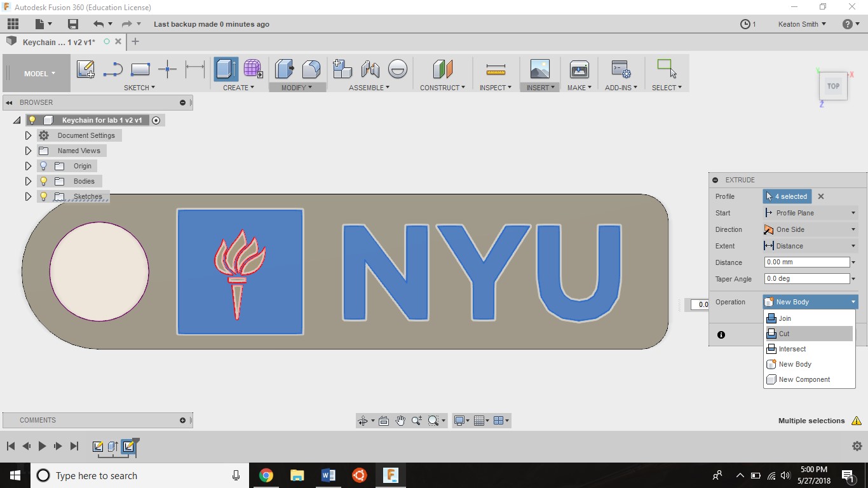Select the Fillet tool
The height and width of the screenshot is (488, 868).
(x=311, y=69)
